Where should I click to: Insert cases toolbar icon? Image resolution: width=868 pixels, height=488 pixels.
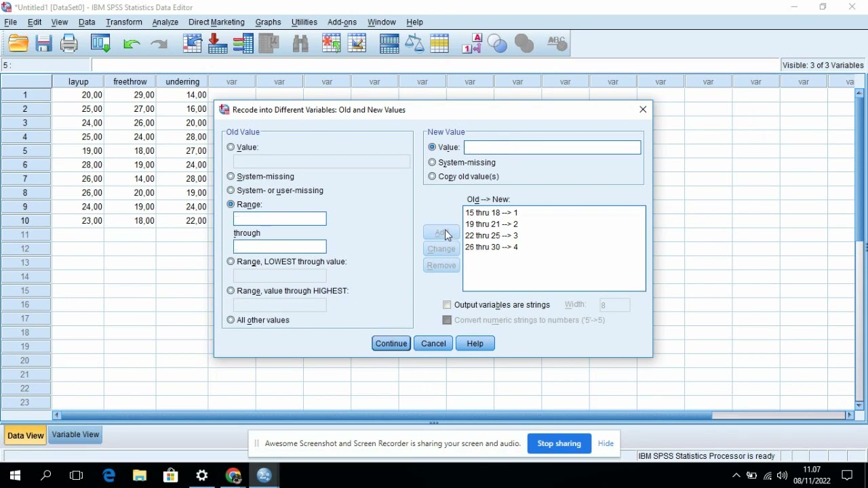pyautogui.click(x=332, y=44)
